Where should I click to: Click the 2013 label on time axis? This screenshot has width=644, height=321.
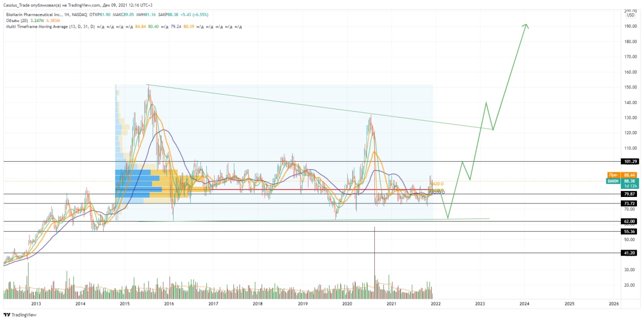click(36, 304)
